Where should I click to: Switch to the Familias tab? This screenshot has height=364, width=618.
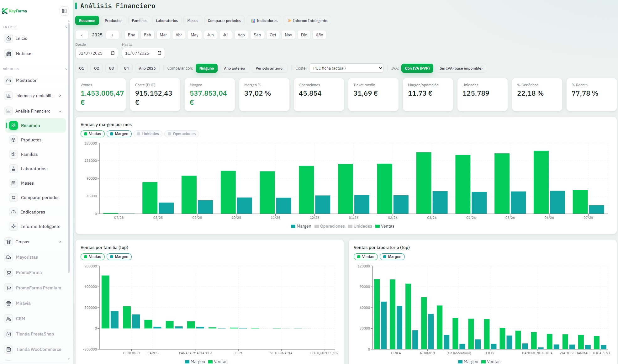[x=139, y=21]
